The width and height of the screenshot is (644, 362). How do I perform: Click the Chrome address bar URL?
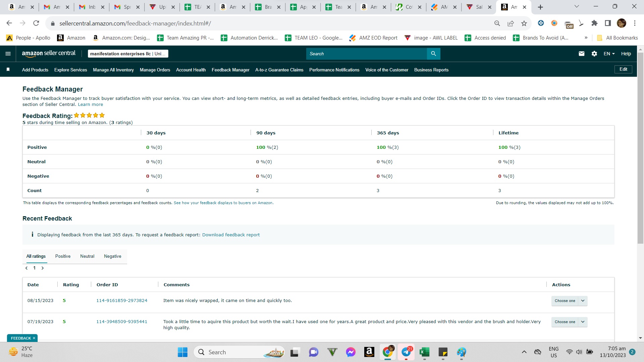135,23
